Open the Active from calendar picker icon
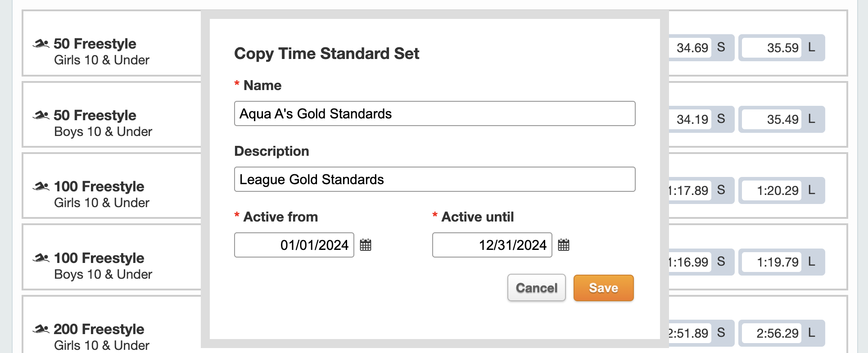 [366, 245]
